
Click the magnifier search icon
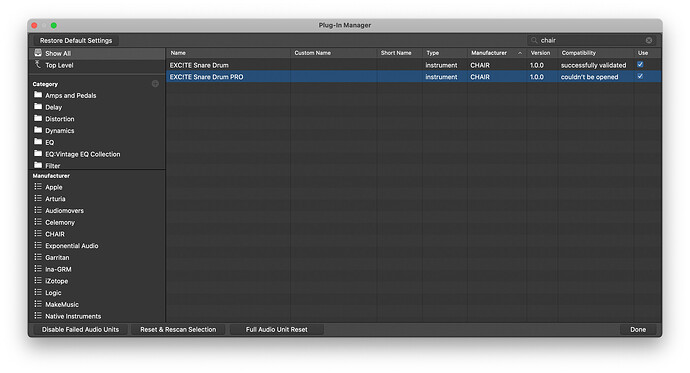(x=534, y=40)
